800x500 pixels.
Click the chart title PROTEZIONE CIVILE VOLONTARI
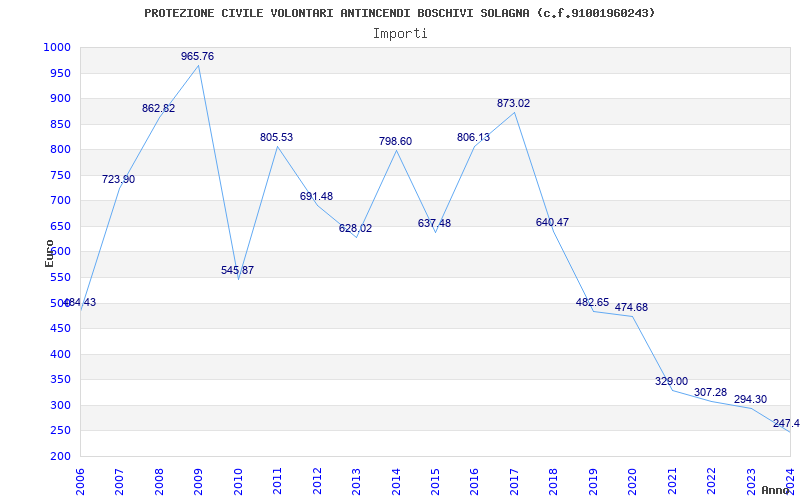point(399,13)
